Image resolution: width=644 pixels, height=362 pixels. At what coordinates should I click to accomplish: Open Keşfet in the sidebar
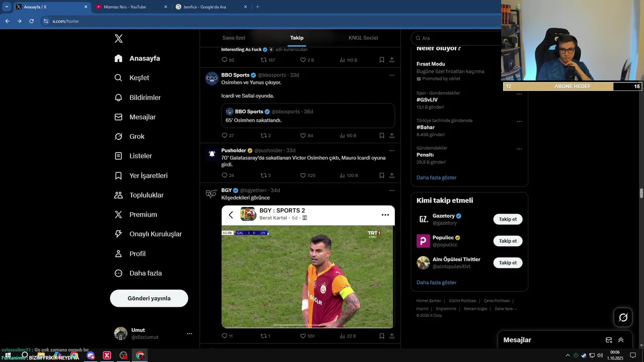click(x=132, y=78)
